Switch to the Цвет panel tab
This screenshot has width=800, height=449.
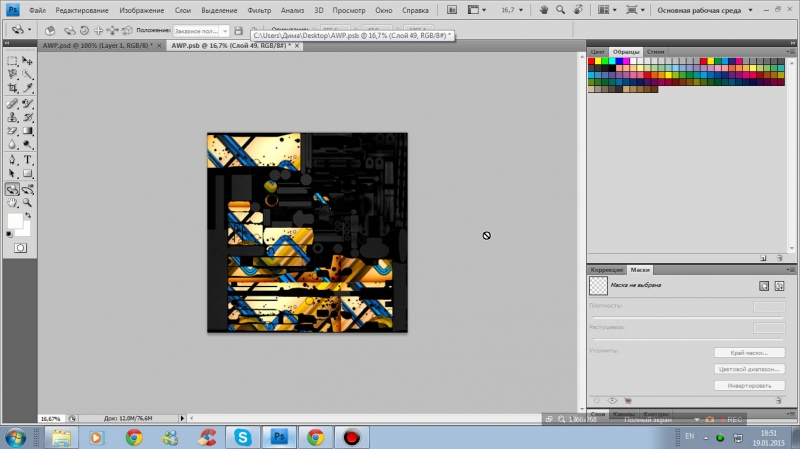pyautogui.click(x=597, y=52)
